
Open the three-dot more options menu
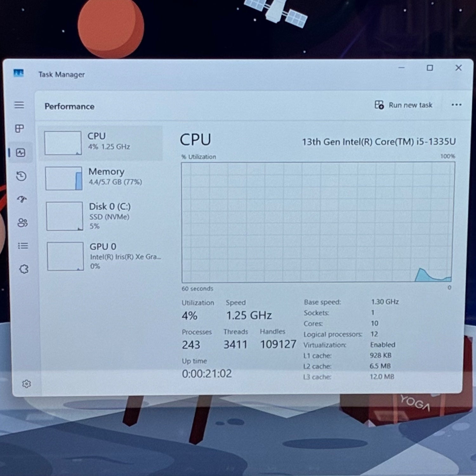point(456,105)
